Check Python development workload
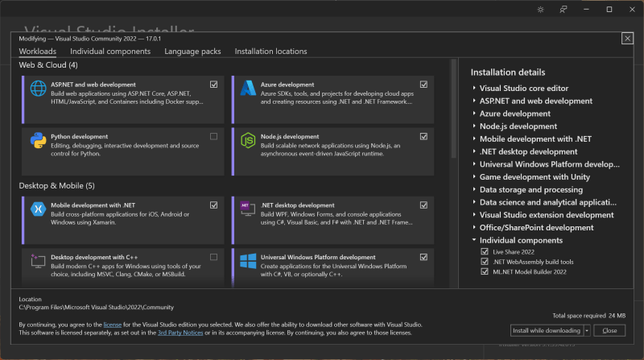 click(213, 136)
